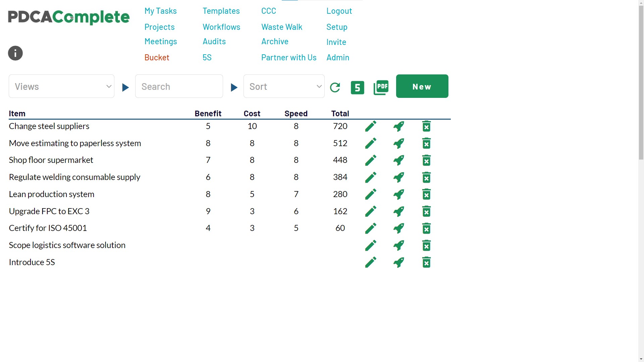
Task: Click the search filter arrow button
Action: 233,87
